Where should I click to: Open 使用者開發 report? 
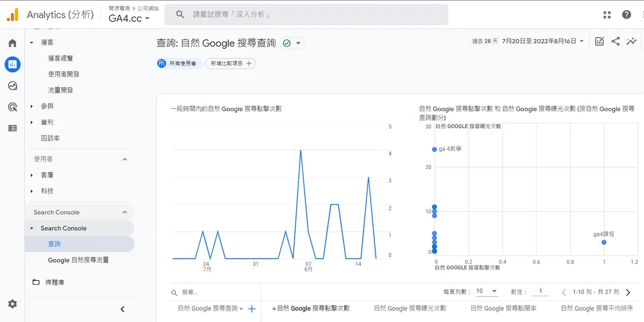64,74
